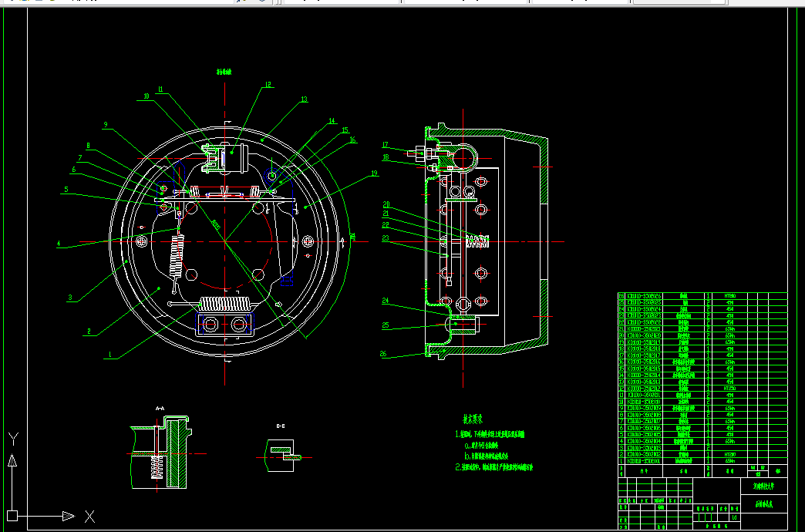Click the UCS icon Y axis label
This screenshot has height=532, width=805.
(x=13, y=439)
